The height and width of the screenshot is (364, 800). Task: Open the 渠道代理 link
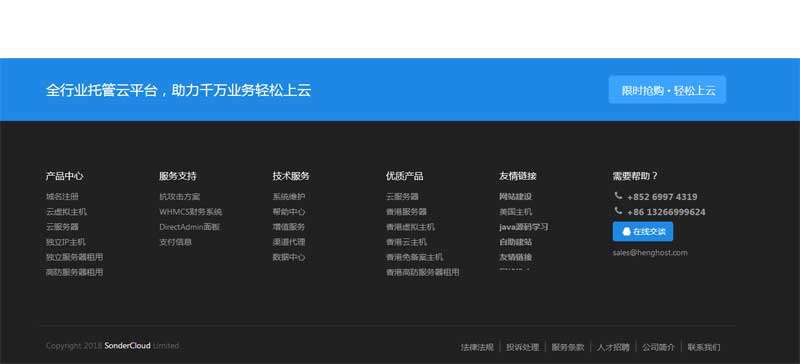pos(289,242)
